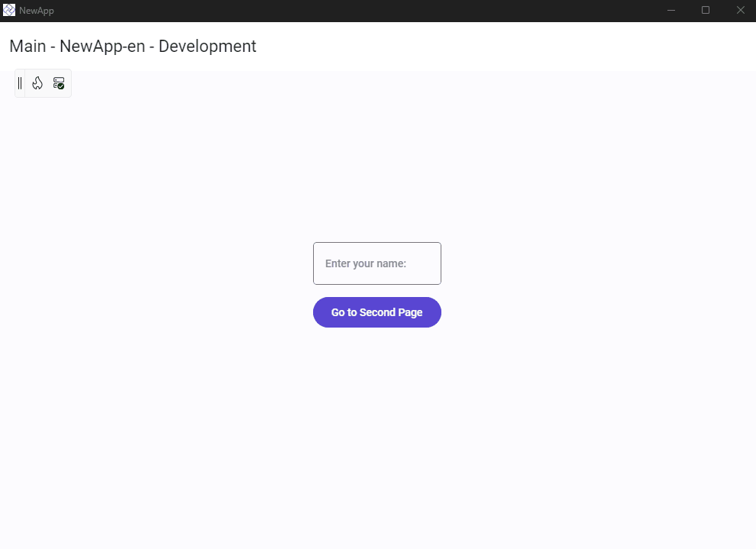
Task: Click the Main - NewApp-en - Development heading
Action: point(133,46)
